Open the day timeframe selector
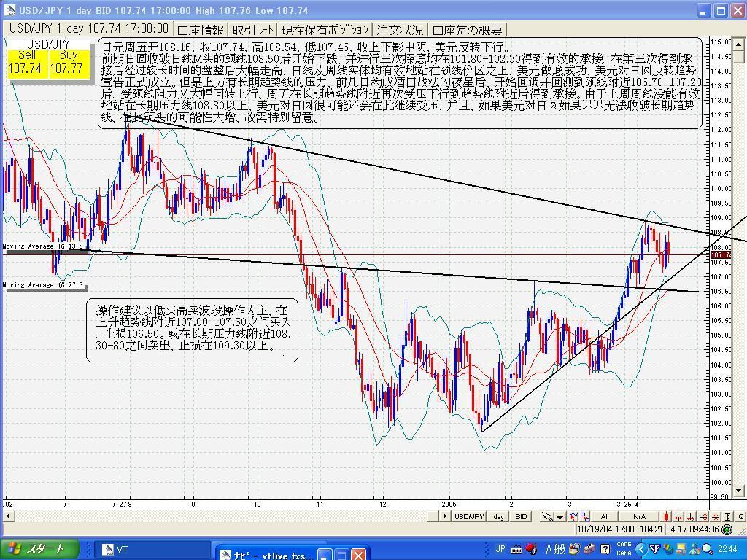Screen dimensions: 747x560 (498, 516)
